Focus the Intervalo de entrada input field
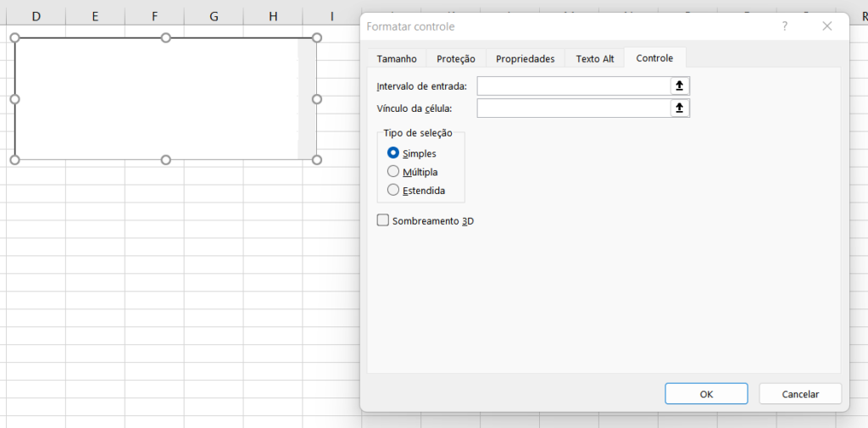Viewport: 868px width, 428px height. [573, 86]
